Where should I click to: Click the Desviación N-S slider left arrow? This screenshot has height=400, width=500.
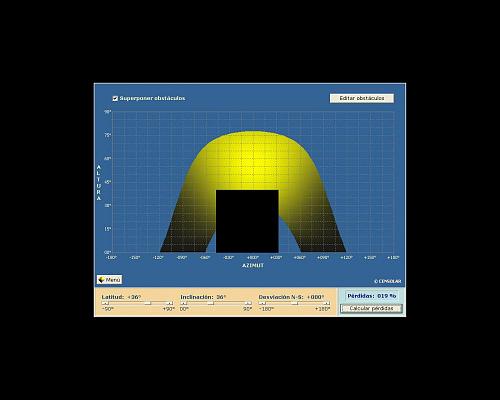tap(262, 303)
